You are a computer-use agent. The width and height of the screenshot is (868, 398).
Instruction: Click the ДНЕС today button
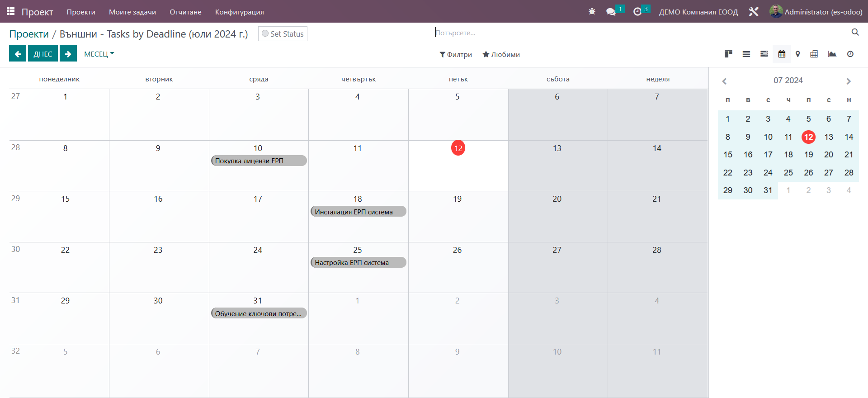[43, 54]
